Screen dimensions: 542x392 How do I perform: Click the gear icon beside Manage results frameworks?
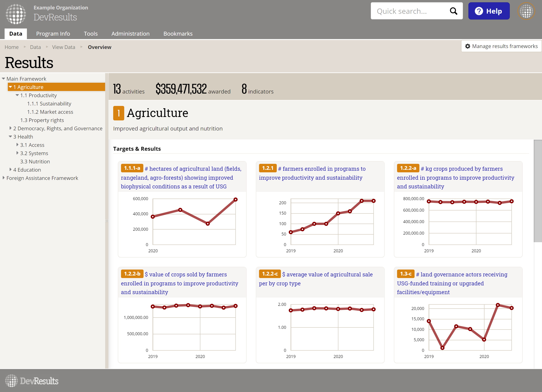pos(467,46)
